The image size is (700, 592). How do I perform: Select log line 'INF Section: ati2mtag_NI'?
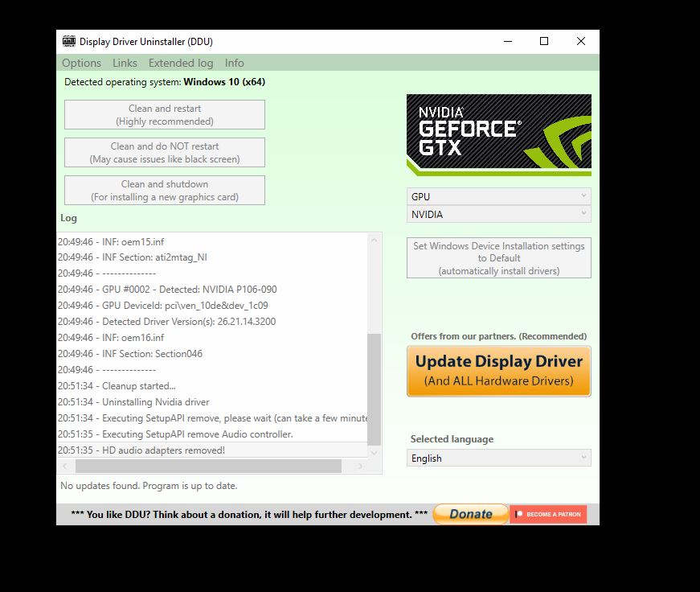[x=212, y=257]
